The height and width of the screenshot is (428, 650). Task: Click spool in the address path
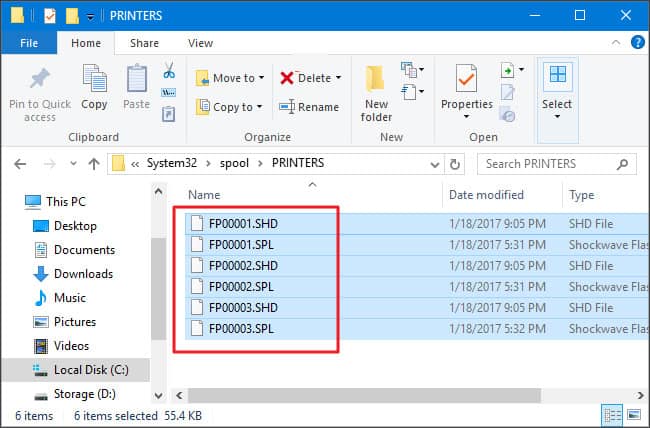pos(234,163)
